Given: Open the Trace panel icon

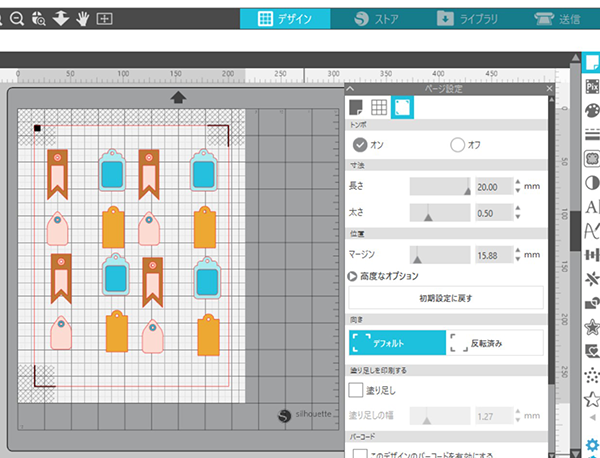Looking at the screenshot, I should pos(592,158).
